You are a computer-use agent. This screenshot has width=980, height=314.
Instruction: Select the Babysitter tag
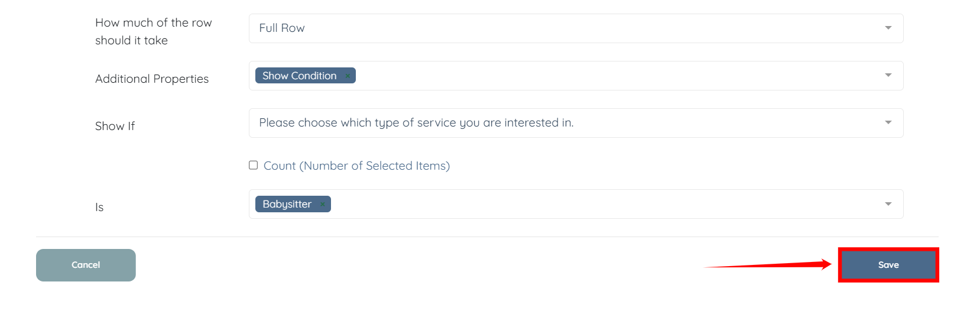click(287, 204)
